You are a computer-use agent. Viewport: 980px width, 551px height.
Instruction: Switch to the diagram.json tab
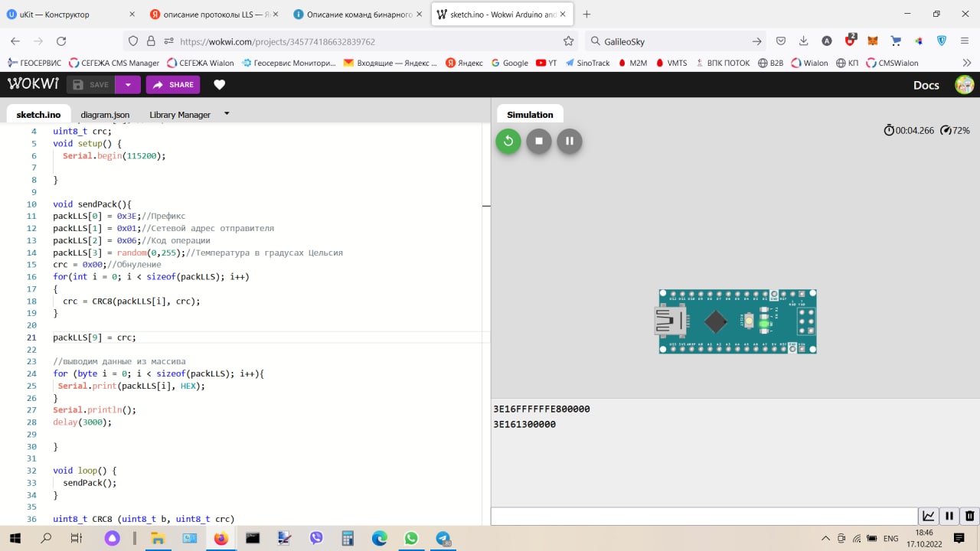pos(105,115)
